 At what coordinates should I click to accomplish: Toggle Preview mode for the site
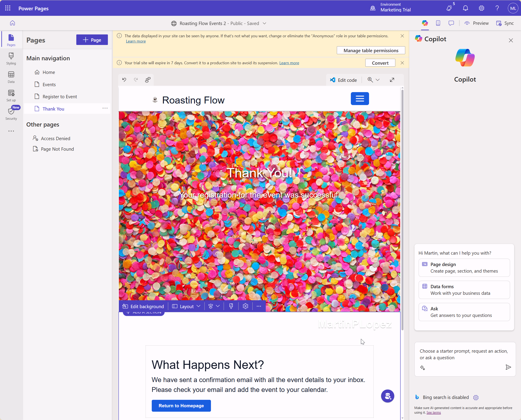tap(476, 23)
